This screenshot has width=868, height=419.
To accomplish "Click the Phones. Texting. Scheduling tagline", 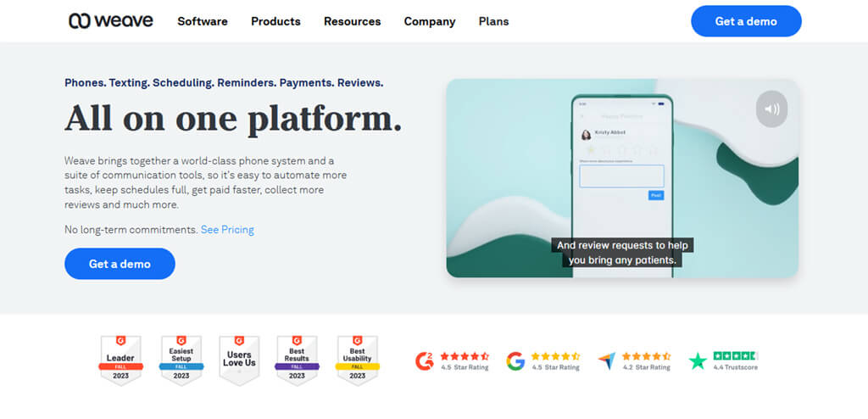I will pos(224,83).
